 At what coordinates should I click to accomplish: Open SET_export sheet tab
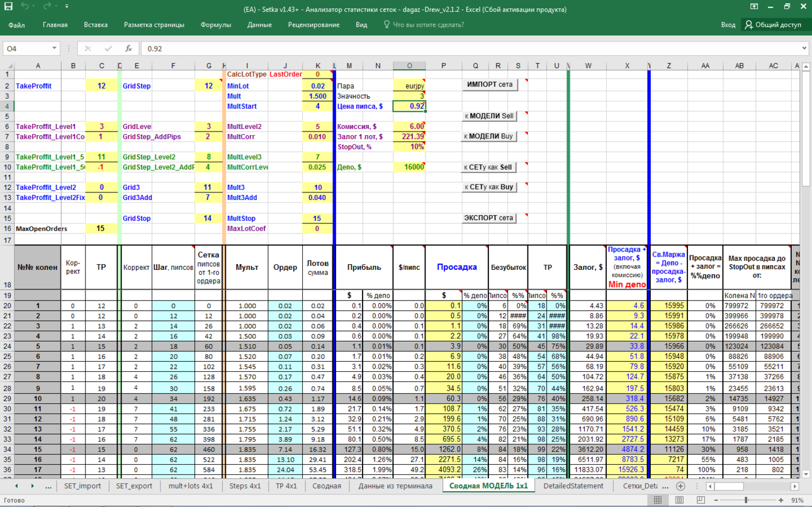tap(134, 486)
